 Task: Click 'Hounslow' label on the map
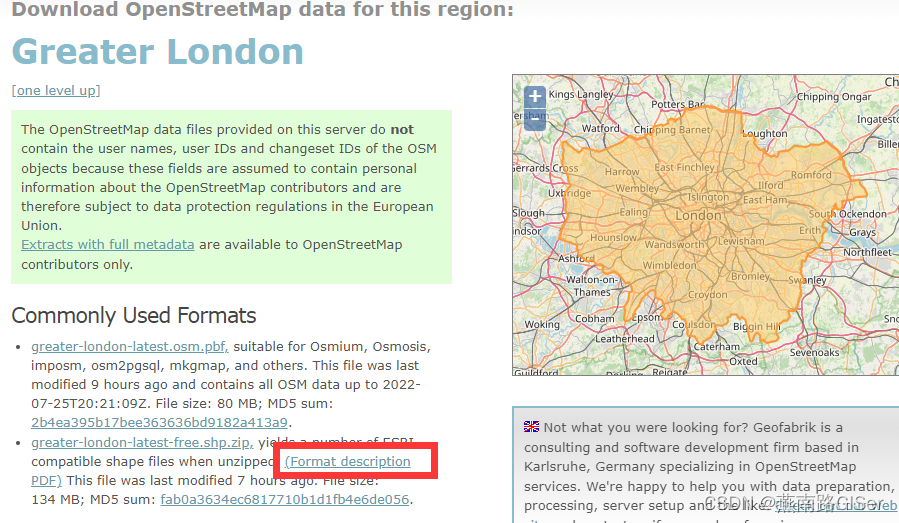[613, 237]
